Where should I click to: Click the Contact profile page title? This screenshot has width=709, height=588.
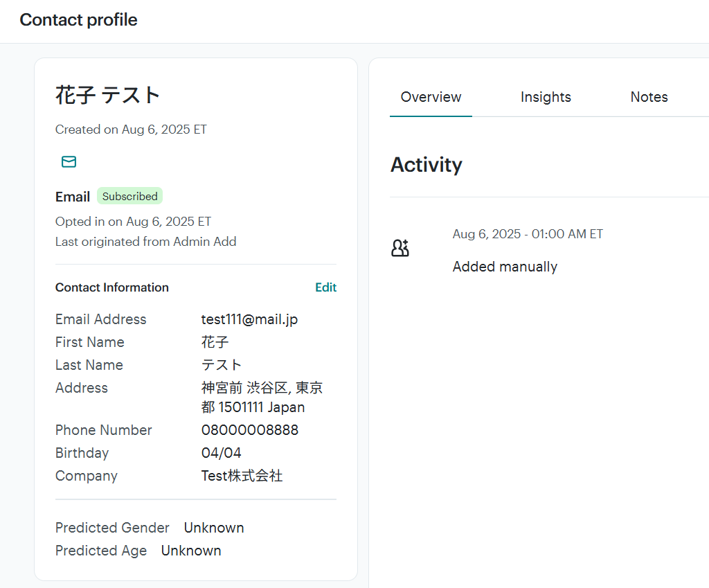78,20
